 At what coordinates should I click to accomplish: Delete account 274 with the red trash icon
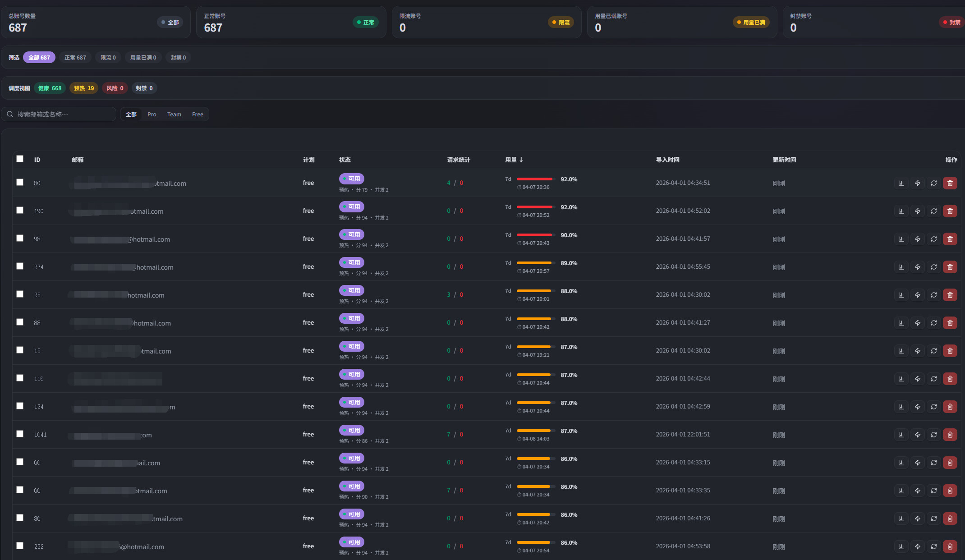(950, 267)
